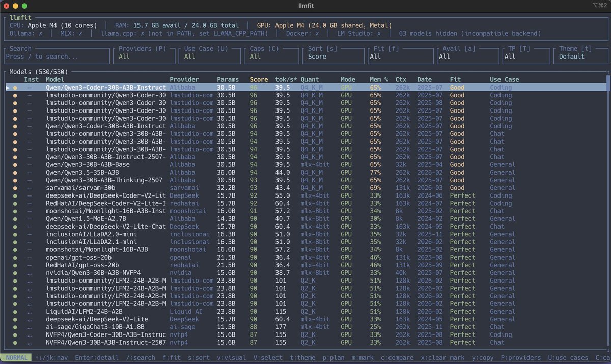Click the Provider column header
The width and height of the screenshot is (611, 364).
[x=184, y=79]
